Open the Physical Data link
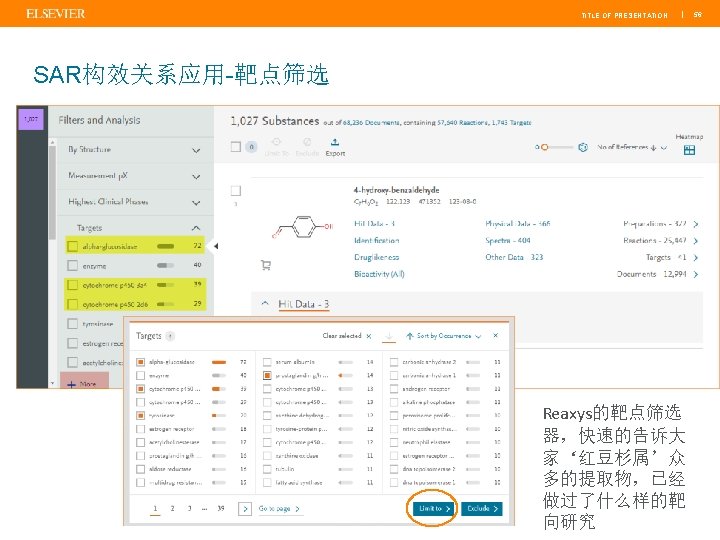Image resolution: width=720 pixels, height=540 pixels. pyautogui.click(x=518, y=224)
